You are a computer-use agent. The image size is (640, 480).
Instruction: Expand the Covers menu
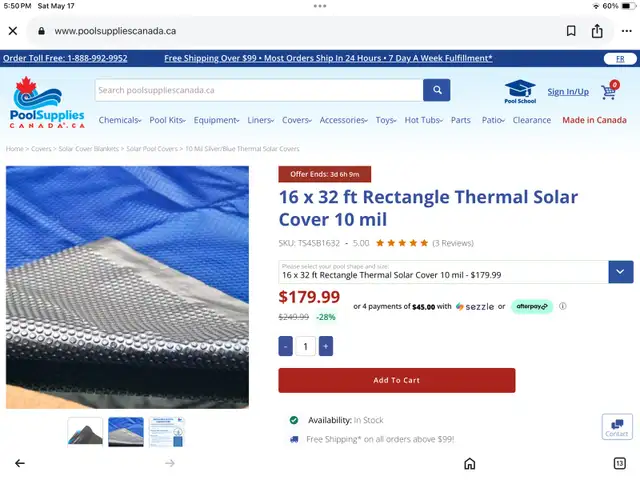coord(297,120)
